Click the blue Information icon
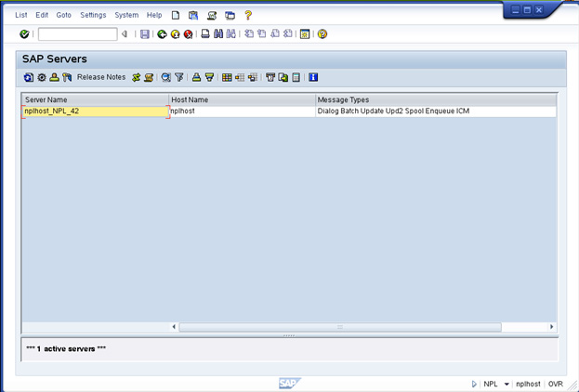This screenshot has height=392, width=579. 313,78
